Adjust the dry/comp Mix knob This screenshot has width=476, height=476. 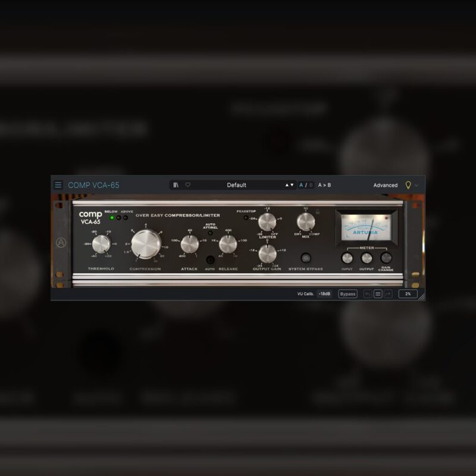coord(306,221)
